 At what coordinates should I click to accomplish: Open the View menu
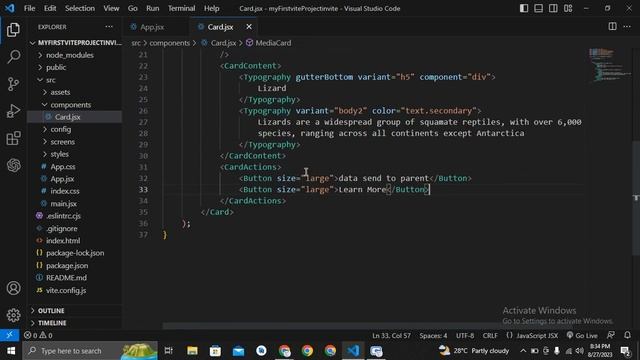click(x=111, y=8)
